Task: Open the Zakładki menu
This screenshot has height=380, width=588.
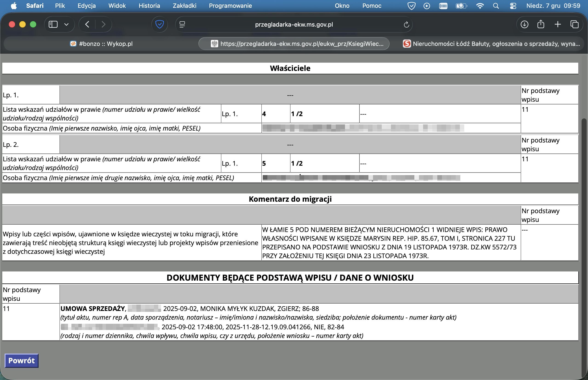Action: click(x=184, y=6)
